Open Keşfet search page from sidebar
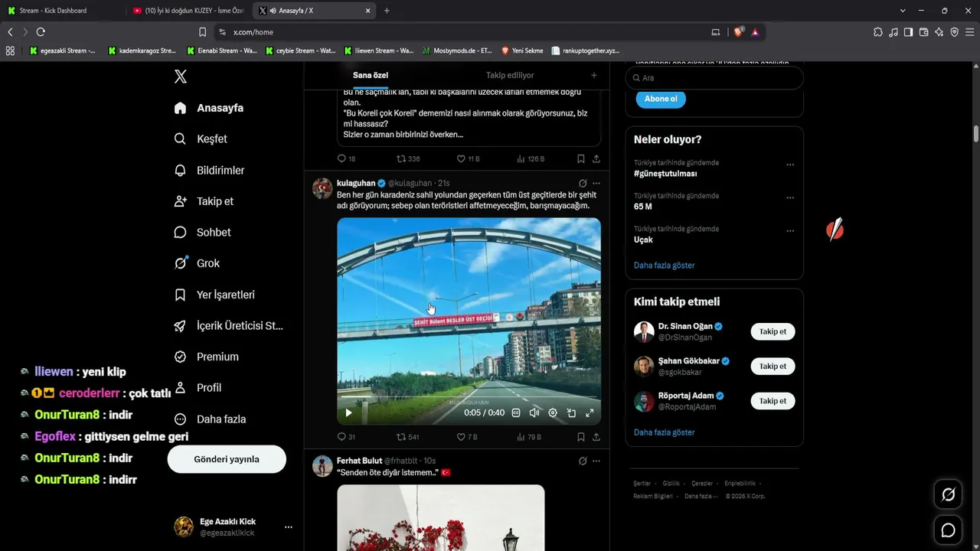Image resolution: width=980 pixels, height=551 pixels. tap(201, 139)
